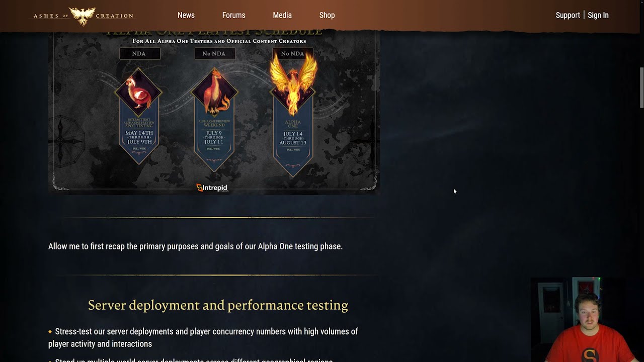Click the May 14th spot testing phoenix icon
Screen dimensions: 644x362
[x=138, y=93]
